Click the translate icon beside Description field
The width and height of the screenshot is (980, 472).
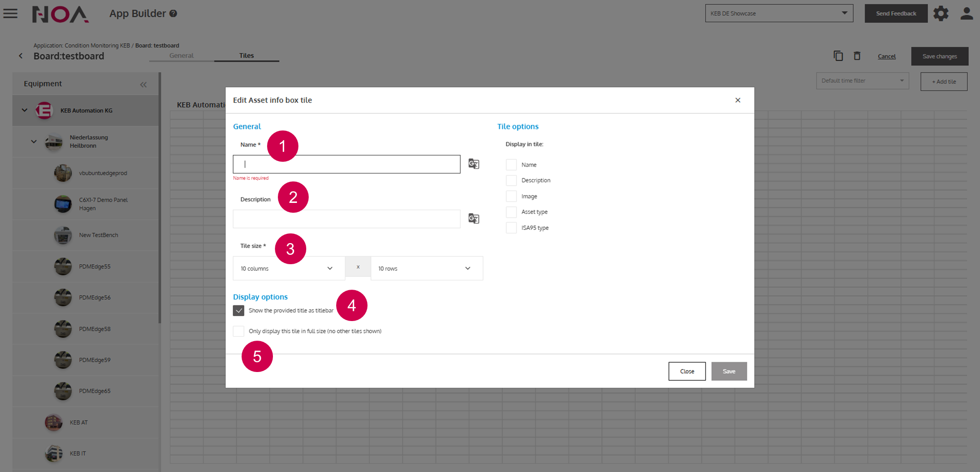coord(473,219)
